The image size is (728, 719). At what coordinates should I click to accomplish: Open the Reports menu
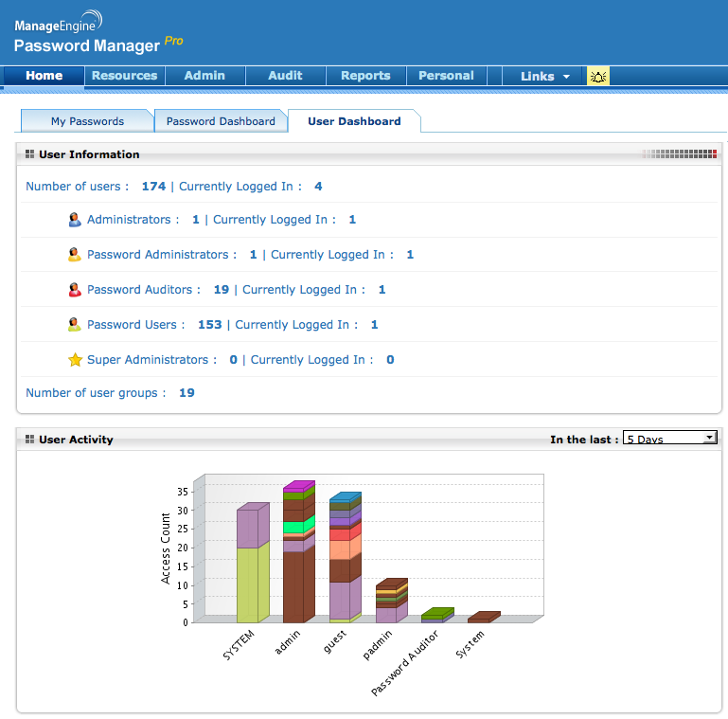[365, 76]
